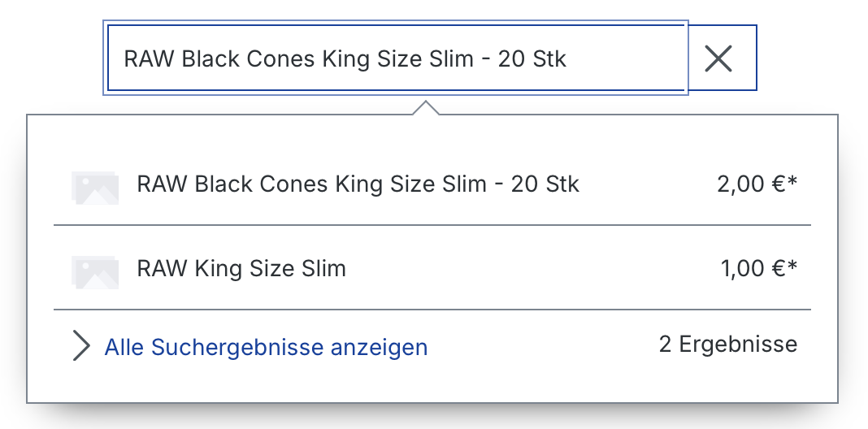The image size is (868, 429).
Task: Focus the product search input field
Action: (x=397, y=58)
